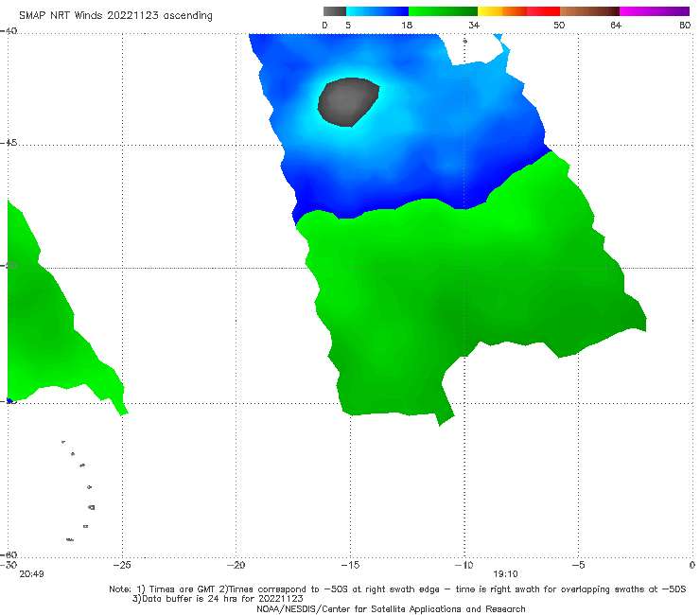700x615 pixels.
Task: Click the longitude label '-20'
Action: (x=236, y=565)
